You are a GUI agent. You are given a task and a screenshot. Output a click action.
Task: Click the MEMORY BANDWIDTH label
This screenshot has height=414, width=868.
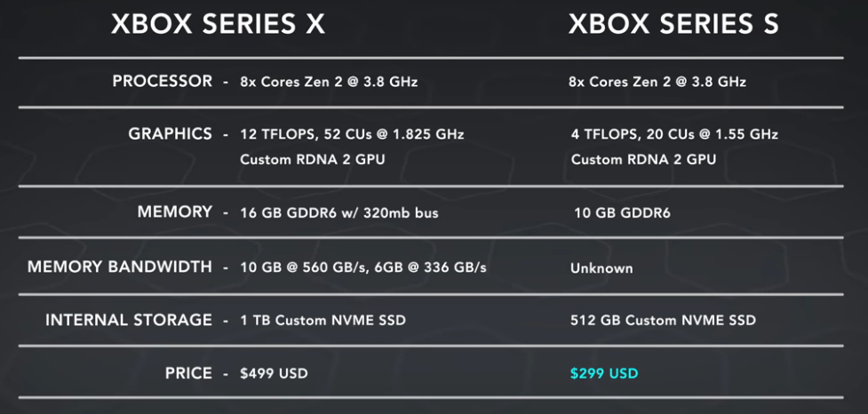120,267
